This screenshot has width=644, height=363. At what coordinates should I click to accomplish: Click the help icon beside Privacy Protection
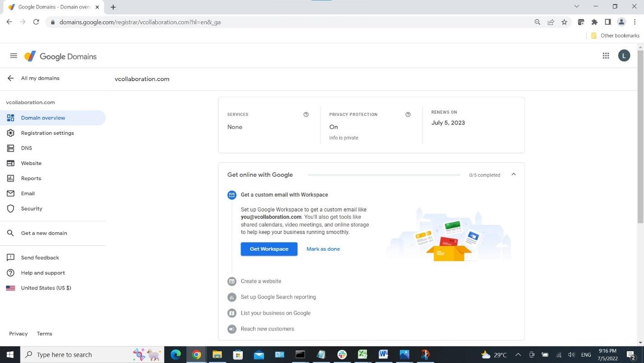[x=408, y=115]
